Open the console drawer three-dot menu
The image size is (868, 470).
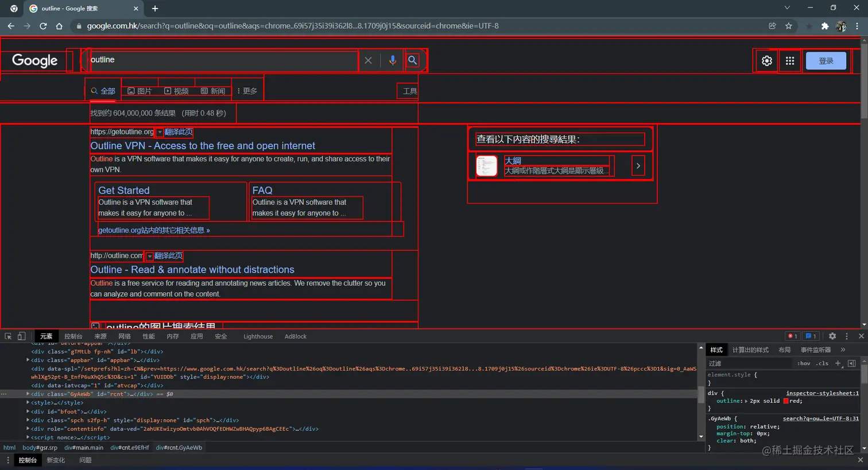[x=8, y=460]
